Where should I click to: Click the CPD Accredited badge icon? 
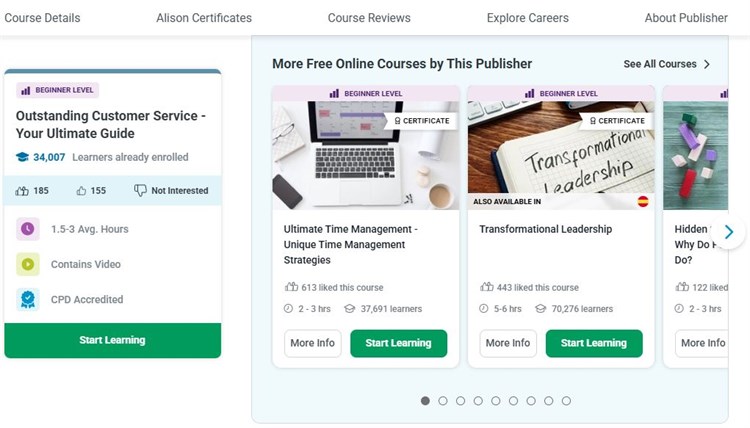[28, 299]
